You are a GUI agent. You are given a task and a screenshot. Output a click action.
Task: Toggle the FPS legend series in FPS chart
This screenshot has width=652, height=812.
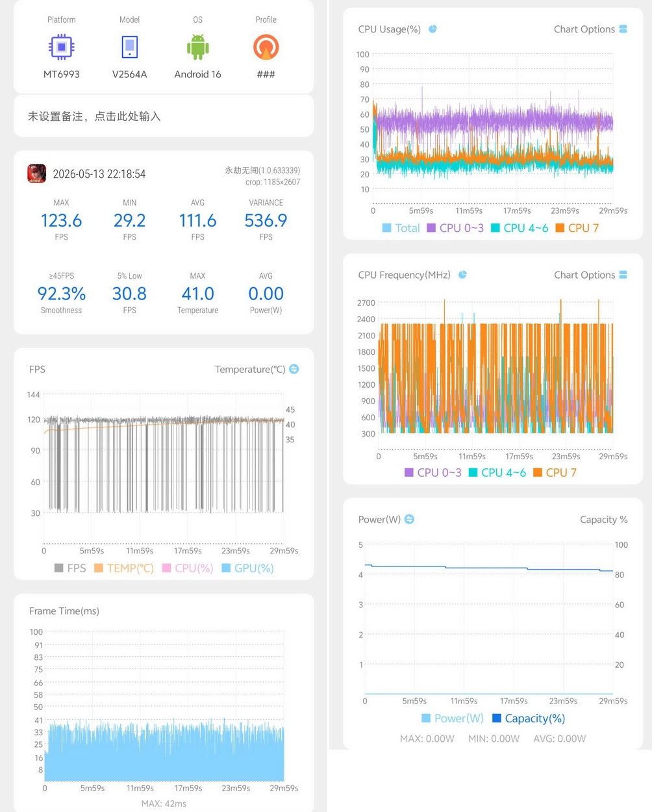(x=70, y=568)
